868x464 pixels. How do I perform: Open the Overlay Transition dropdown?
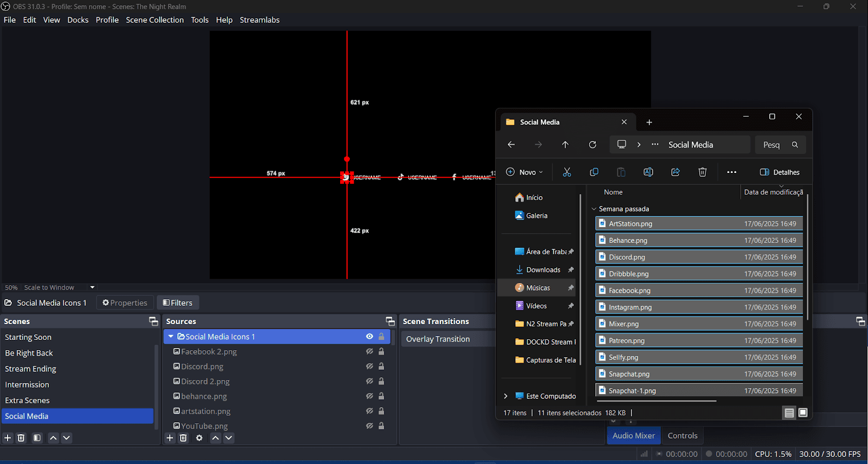[449, 339]
